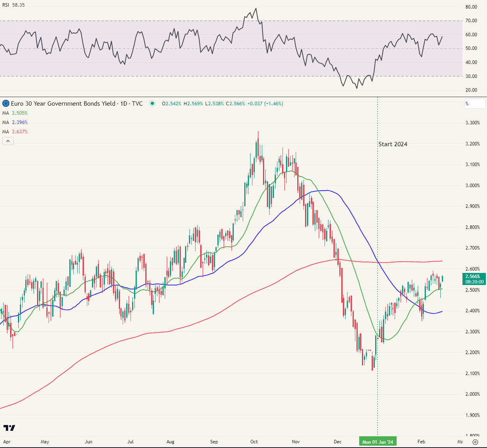Click the low value L2.538% readout
The image size is (487, 448).
tap(214, 104)
